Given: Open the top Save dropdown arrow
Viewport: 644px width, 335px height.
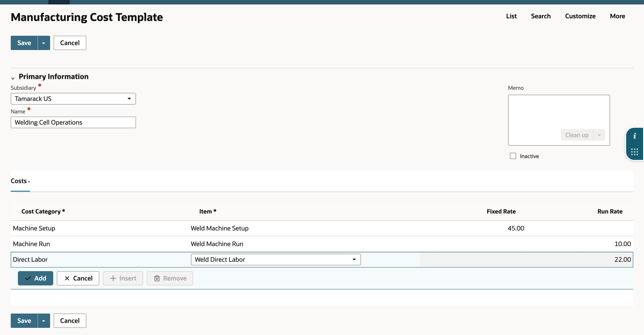Looking at the screenshot, I should (x=44, y=43).
